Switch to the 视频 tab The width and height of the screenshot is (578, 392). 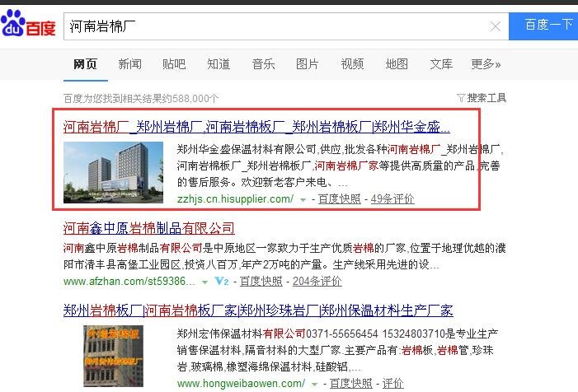click(x=352, y=64)
